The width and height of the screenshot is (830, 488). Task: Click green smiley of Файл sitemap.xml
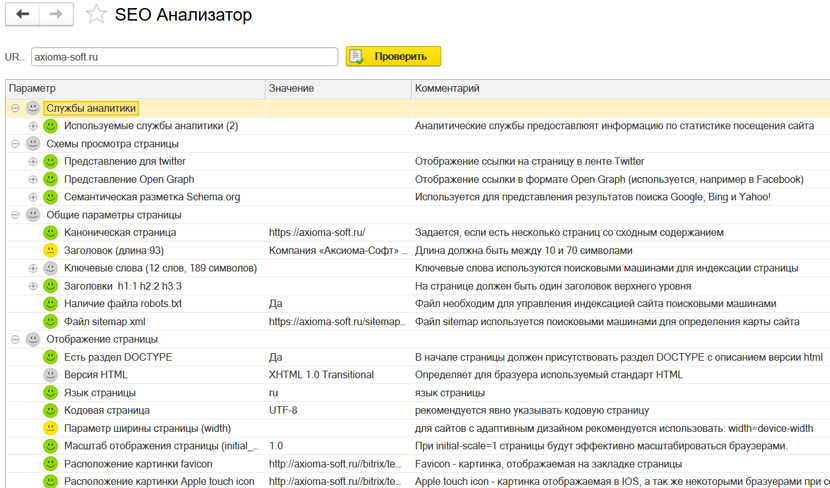50,321
